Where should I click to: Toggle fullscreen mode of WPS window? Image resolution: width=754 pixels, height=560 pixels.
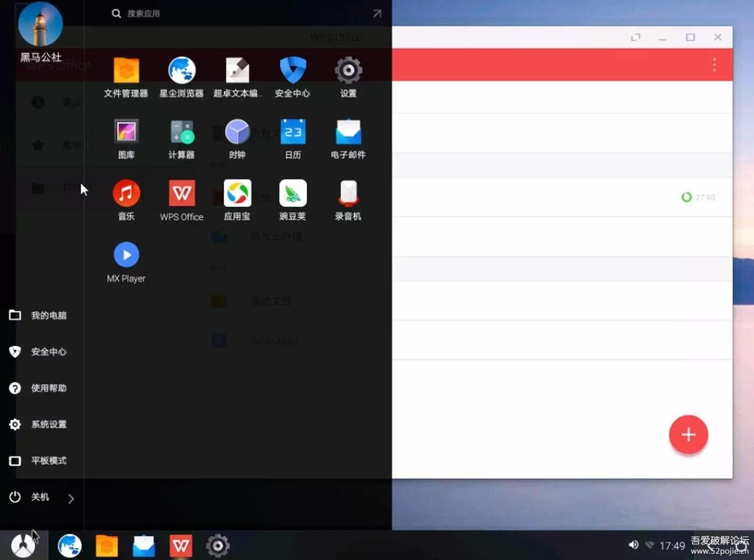tap(635, 37)
